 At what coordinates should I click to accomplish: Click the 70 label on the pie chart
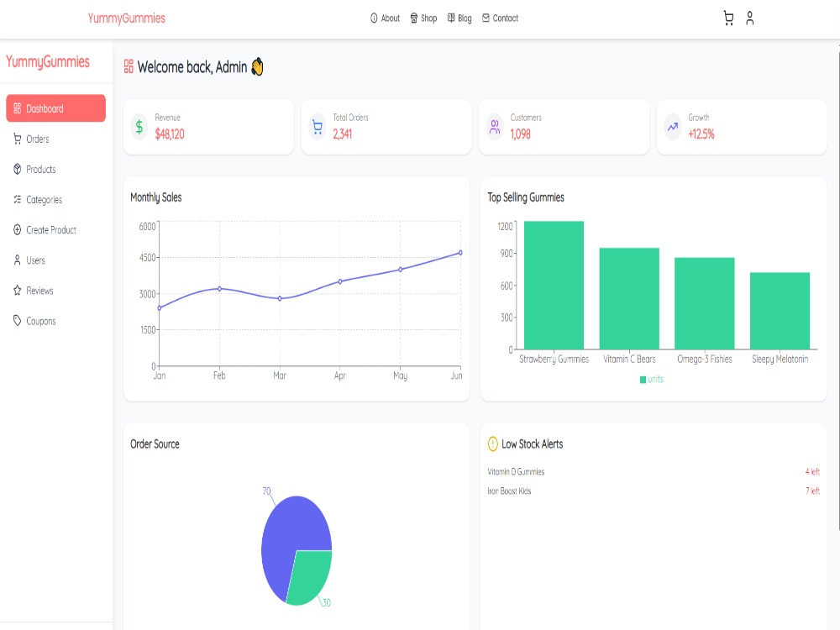[x=266, y=491]
